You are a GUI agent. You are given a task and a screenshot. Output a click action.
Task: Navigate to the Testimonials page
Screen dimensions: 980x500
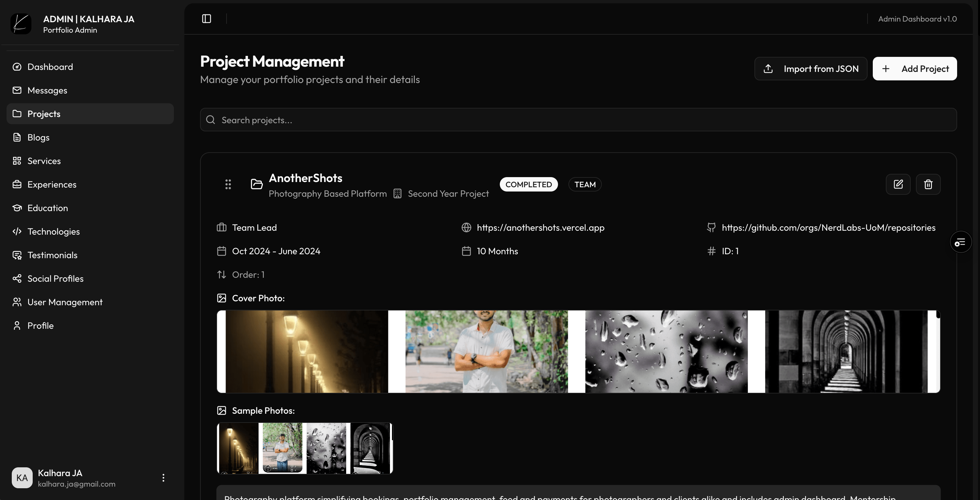[x=52, y=255]
